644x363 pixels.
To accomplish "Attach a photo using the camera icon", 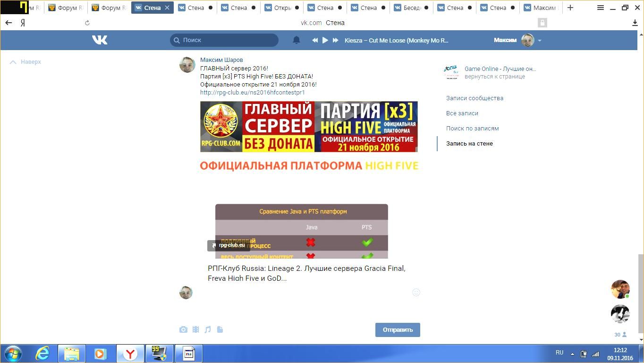I will click(x=183, y=329).
